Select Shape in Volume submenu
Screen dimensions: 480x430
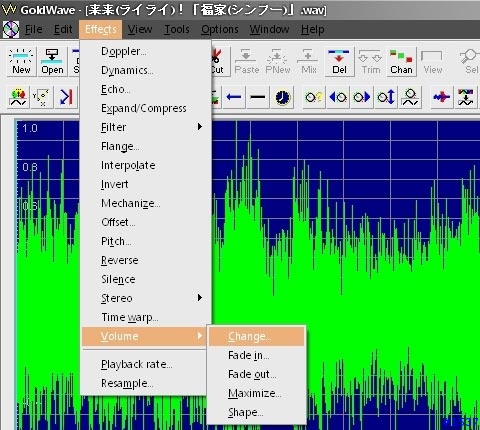pyautogui.click(x=256, y=412)
